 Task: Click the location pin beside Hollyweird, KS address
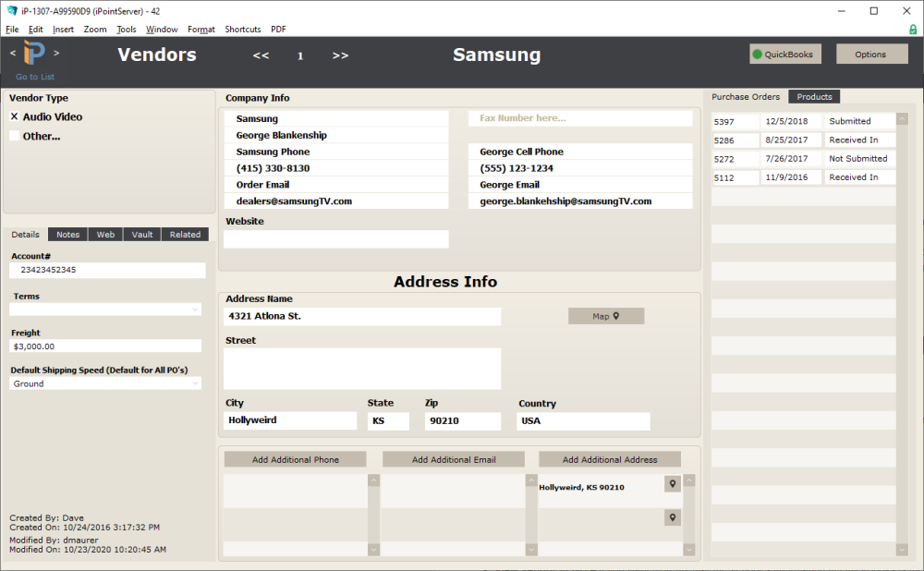[672, 483]
